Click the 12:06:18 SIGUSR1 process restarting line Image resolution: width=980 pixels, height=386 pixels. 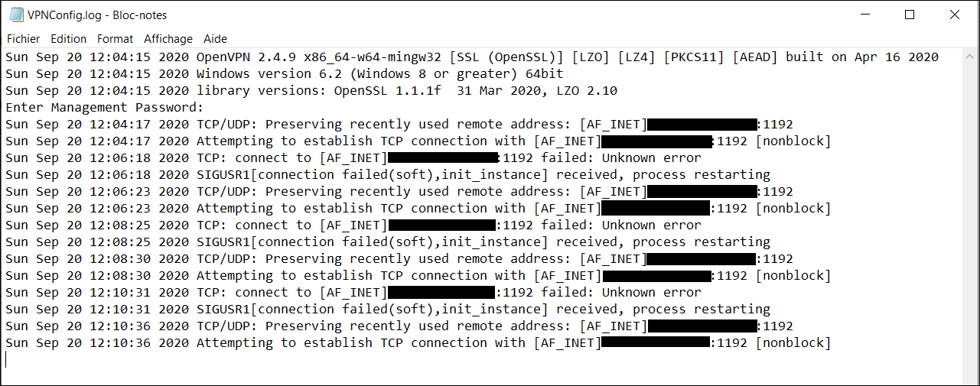(x=387, y=174)
